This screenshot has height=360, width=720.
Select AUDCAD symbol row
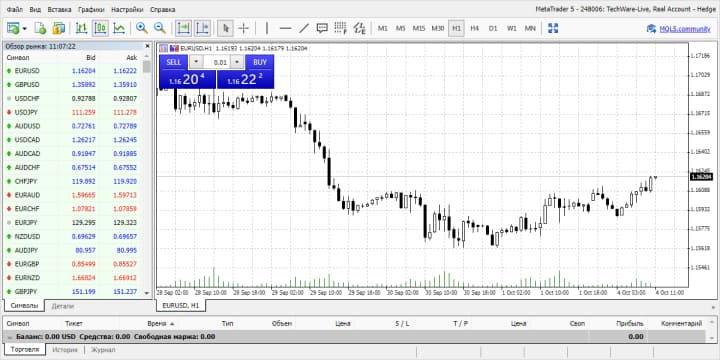point(73,153)
